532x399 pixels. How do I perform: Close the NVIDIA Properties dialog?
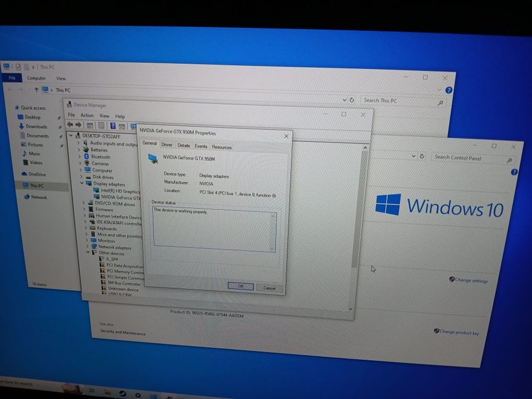pyautogui.click(x=286, y=136)
